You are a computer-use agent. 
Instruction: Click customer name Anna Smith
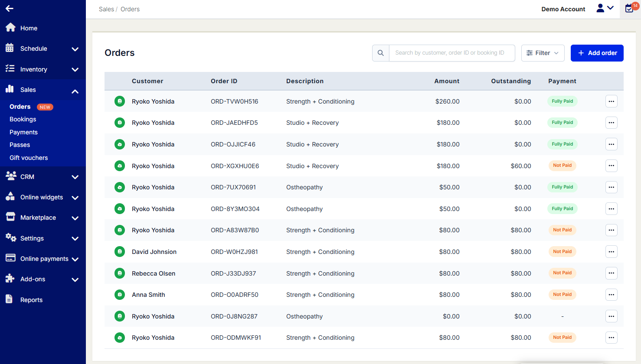coord(148,295)
